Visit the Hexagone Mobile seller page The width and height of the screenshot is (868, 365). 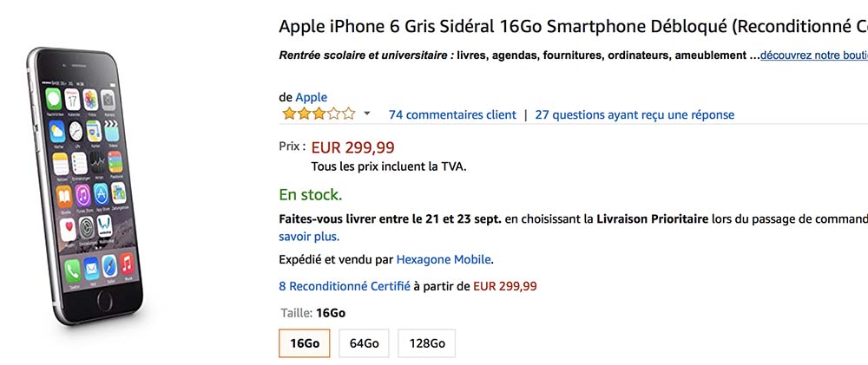[x=444, y=258]
